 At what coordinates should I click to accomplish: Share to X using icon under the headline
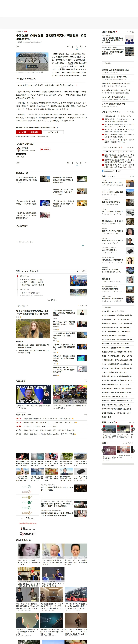click(77, 46)
